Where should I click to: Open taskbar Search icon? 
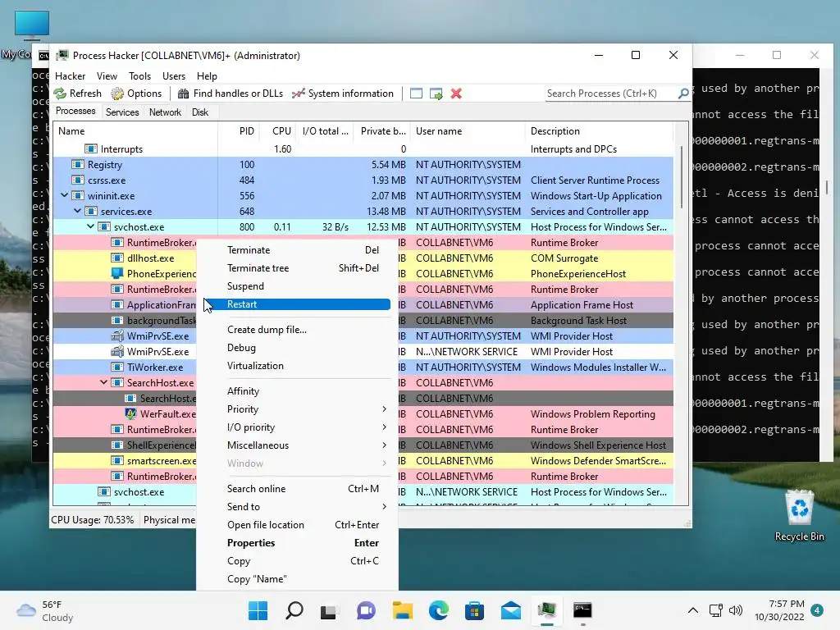[x=294, y=610]
